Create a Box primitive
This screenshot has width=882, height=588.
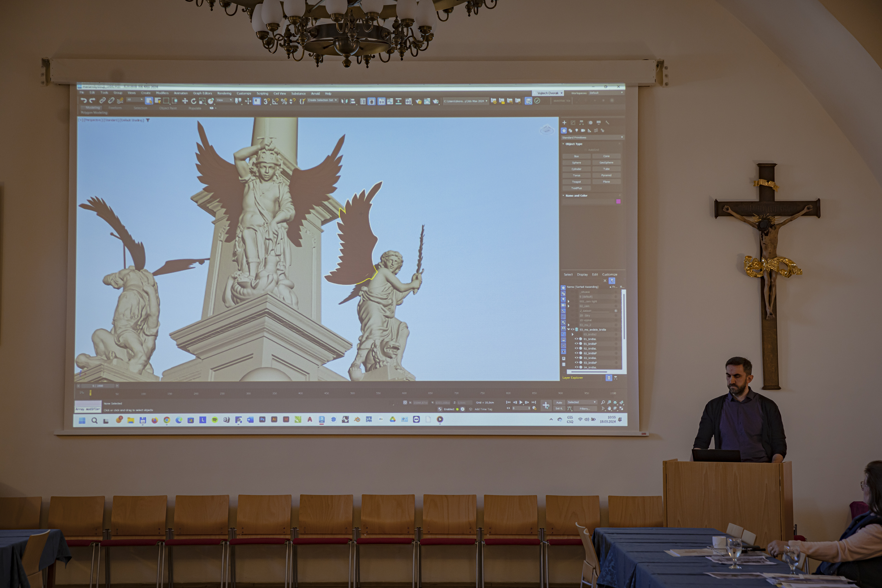point(577,156)
